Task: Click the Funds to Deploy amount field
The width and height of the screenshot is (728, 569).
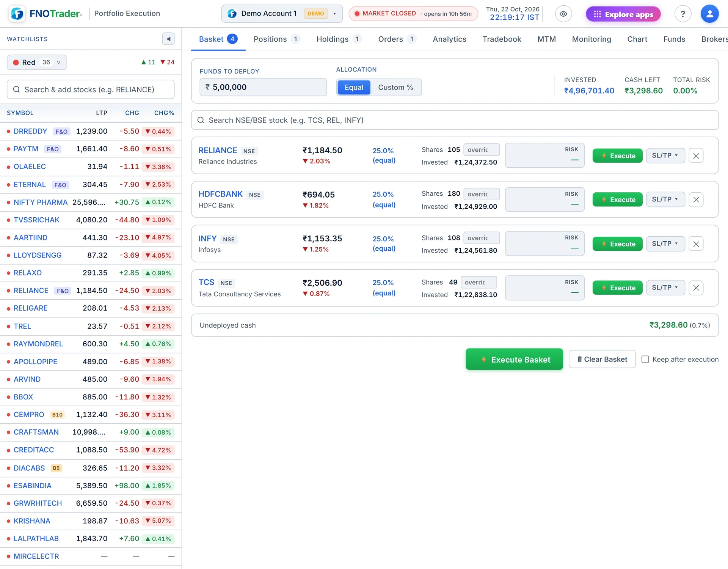Action: (263, 87)
